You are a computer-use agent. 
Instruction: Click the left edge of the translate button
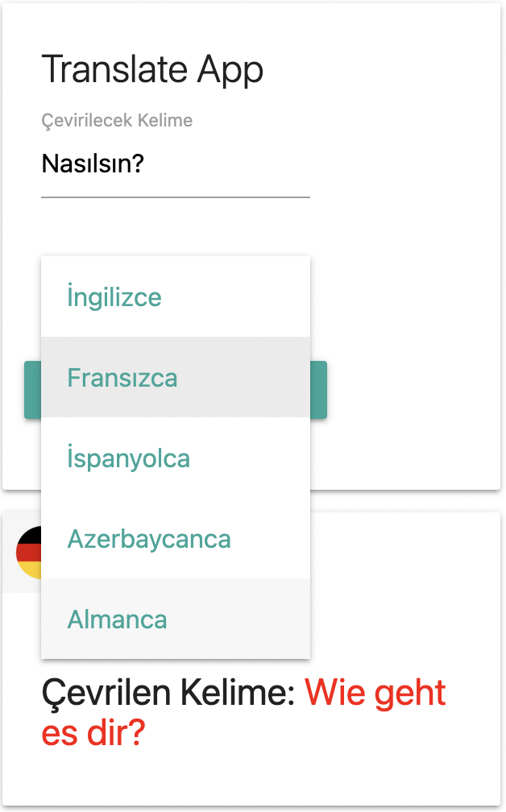point(32,388)
